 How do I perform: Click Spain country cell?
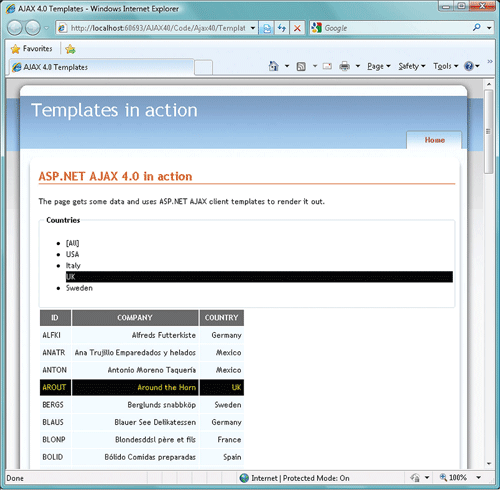tap(222, 457)
